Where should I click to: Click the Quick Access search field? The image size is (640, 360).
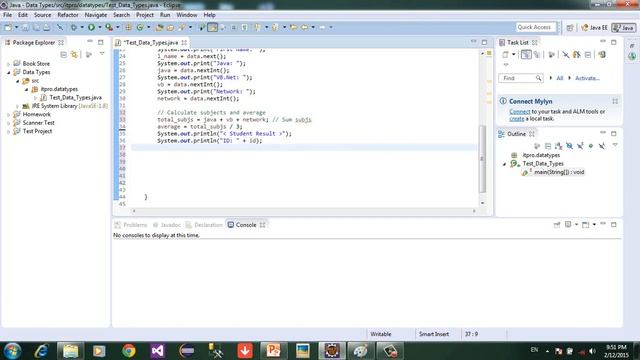536,27
